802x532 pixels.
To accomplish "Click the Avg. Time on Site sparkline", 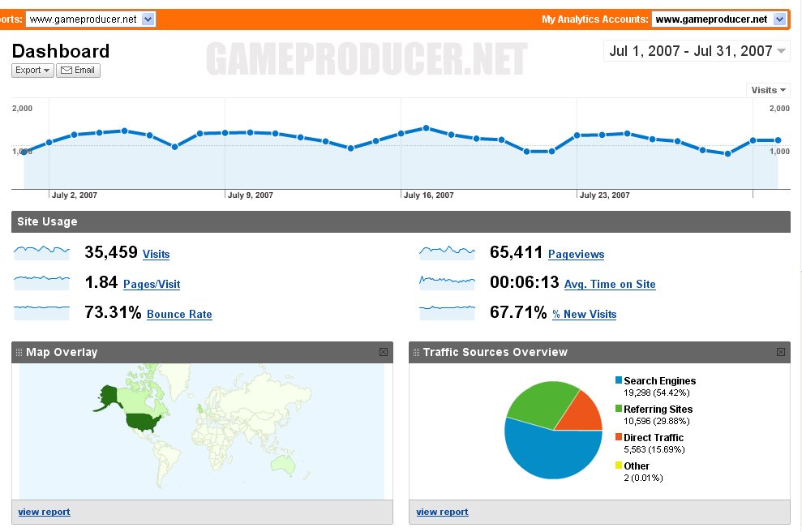I will (x=447, y=282).
